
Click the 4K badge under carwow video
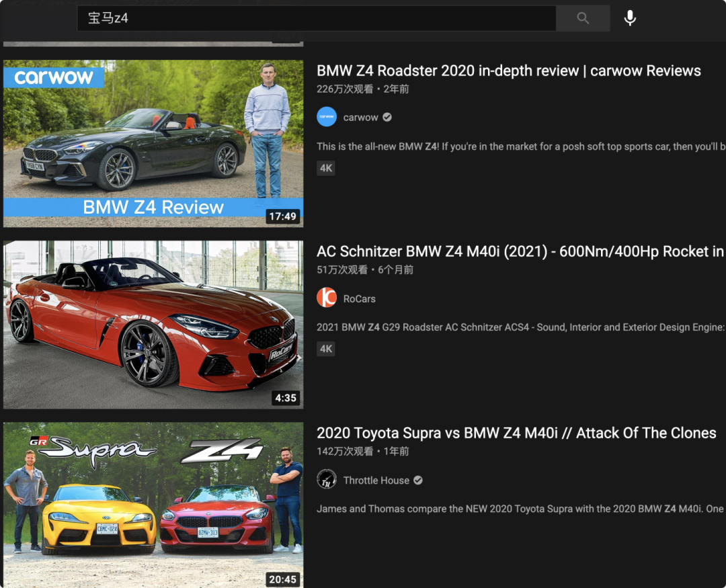326,168
